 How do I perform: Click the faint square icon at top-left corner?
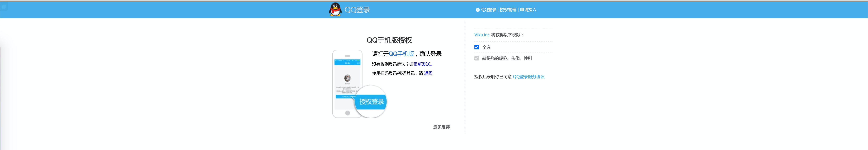(x=4, y=6)
